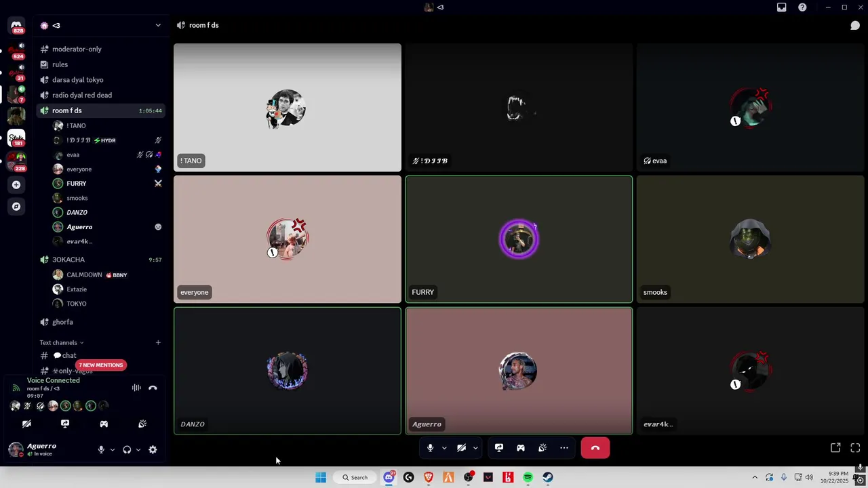Open Brave browser from the taskbar
This screenshot has height=488, width=868.
[429, 477]
